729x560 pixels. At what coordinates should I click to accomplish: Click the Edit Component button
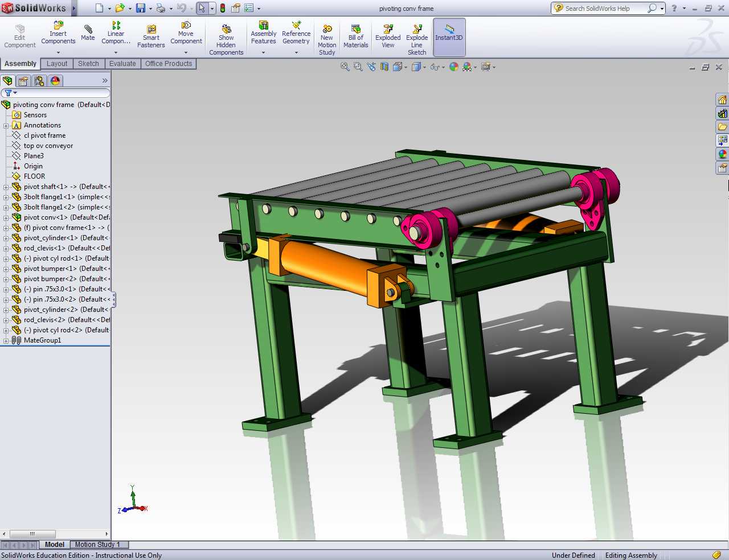20,36
